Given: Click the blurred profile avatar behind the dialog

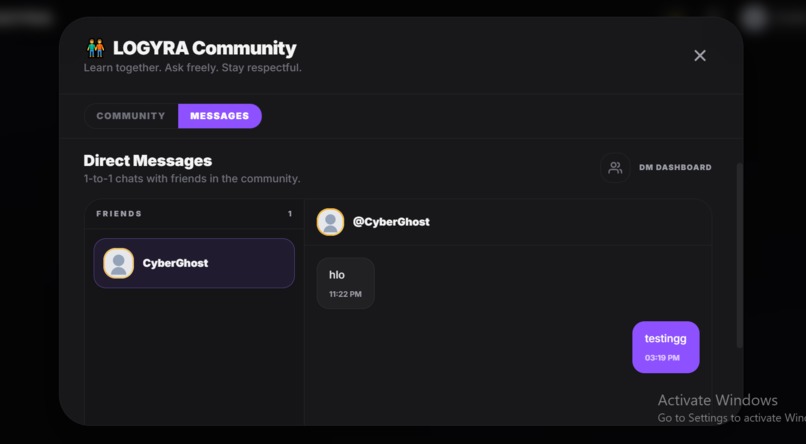Looking at the screenshot, I should tap(754, 18).
